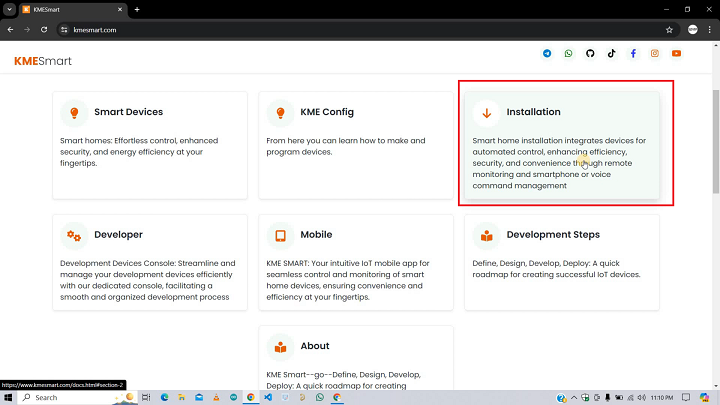Click the book reader icon on Development Steps card
The image size is (720, 405).
(x=486, y=236)
